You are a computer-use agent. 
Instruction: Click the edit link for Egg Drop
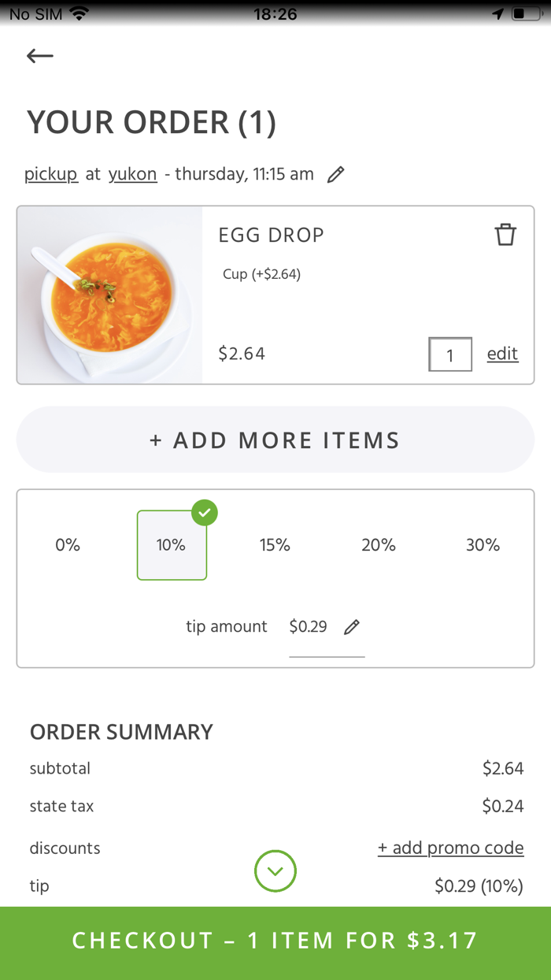[x=502, y=354]
